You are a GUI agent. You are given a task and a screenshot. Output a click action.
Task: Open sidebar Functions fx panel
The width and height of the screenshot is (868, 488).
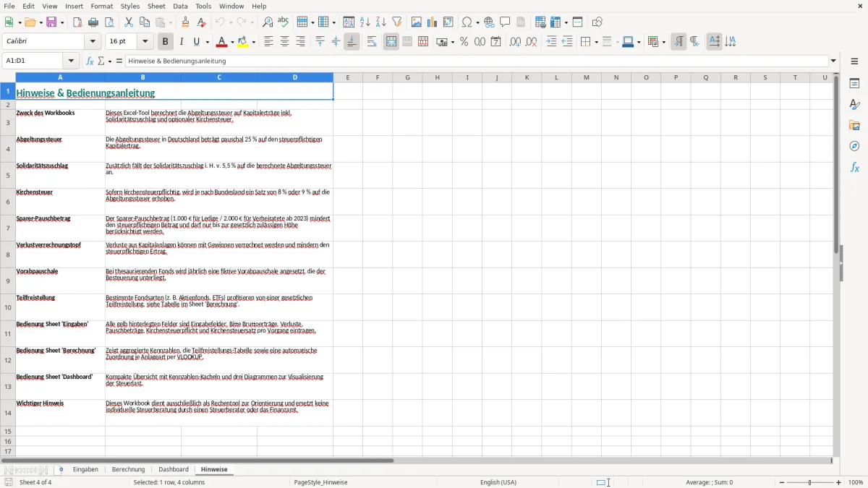click(x=854, y=168)
